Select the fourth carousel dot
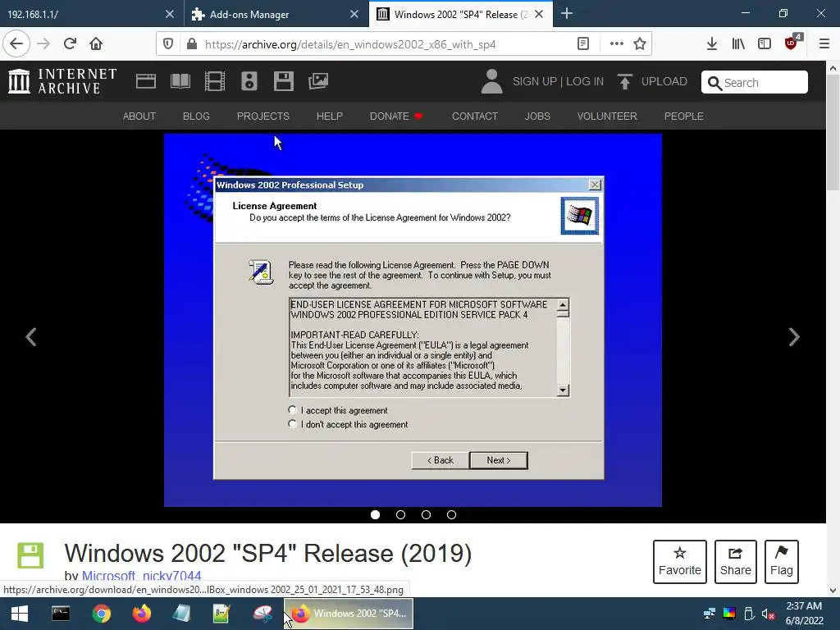 coord(452,515)
